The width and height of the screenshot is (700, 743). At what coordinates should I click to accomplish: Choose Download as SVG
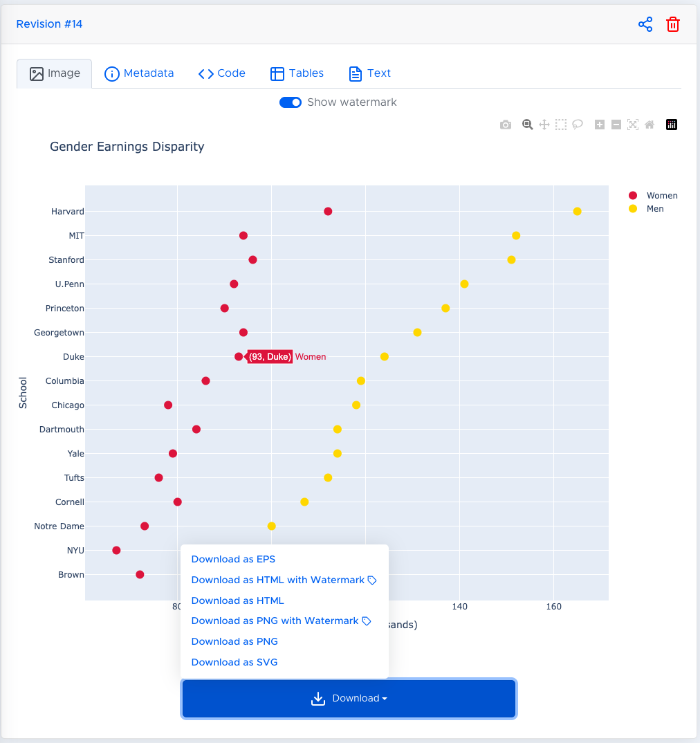[x=234, y=662]
